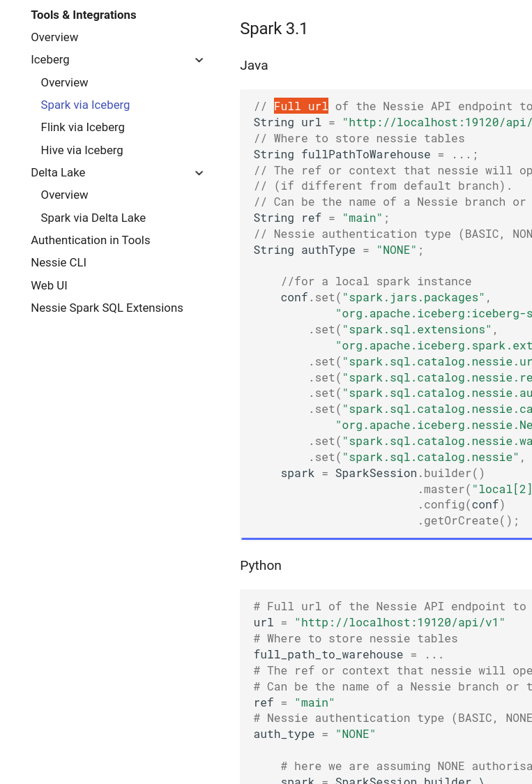Viewport: 532px width, 784px height.
Task: Open the Web UI documentation page
Action: tap(49, 285)
